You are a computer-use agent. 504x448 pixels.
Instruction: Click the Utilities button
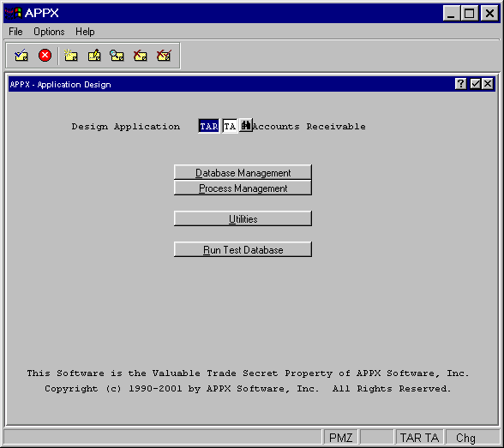[x=243, y=218]
